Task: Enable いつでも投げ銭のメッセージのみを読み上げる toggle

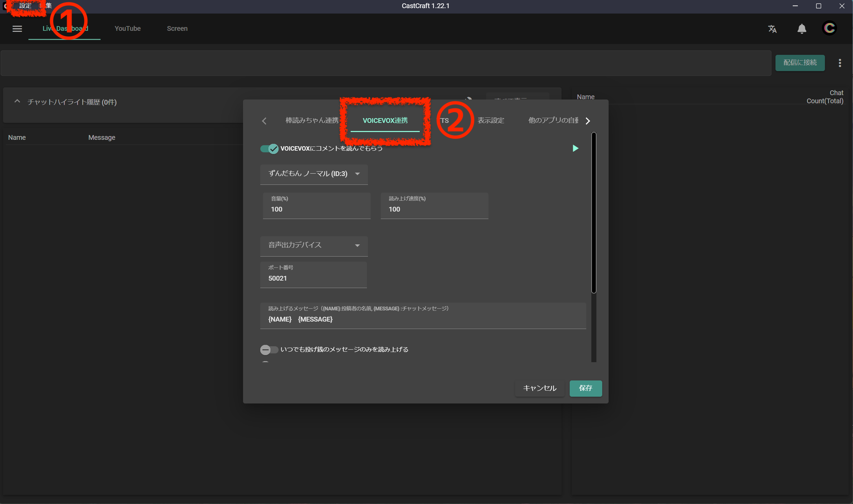Action: click(269, 349)
